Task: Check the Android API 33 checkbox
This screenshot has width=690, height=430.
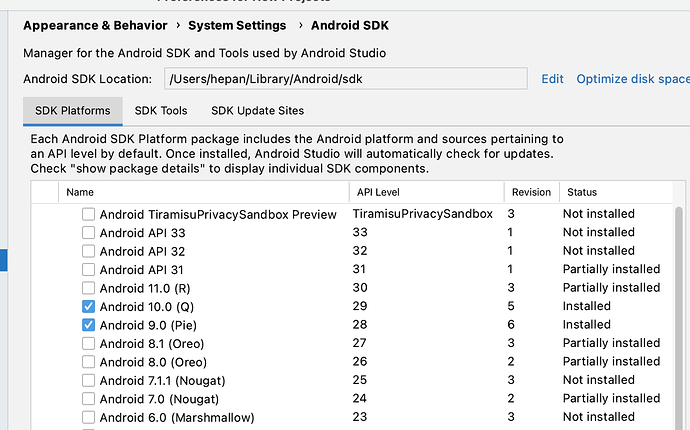Action: [89, 233]
